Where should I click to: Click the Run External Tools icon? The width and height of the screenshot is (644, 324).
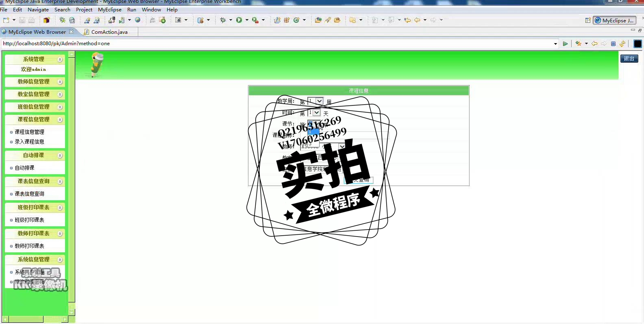[x=255, y=20]
